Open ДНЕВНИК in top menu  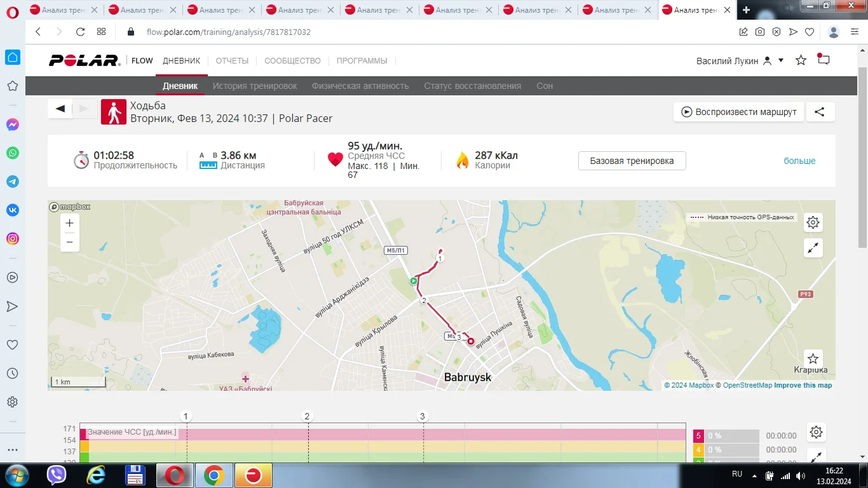pyautogui.click(x=181, y=61)
